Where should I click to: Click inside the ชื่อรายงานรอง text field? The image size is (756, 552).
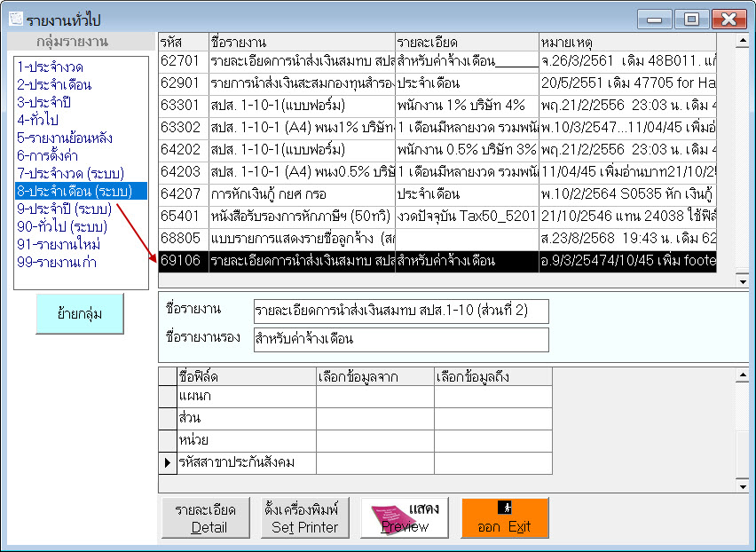point(399,339)
